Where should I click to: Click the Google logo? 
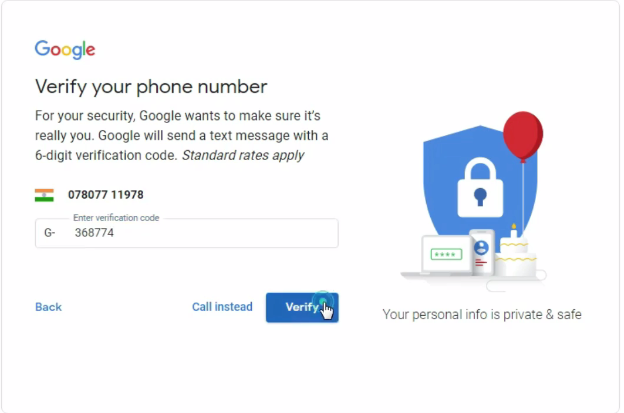pyautogui.click(x=65, y=49)
